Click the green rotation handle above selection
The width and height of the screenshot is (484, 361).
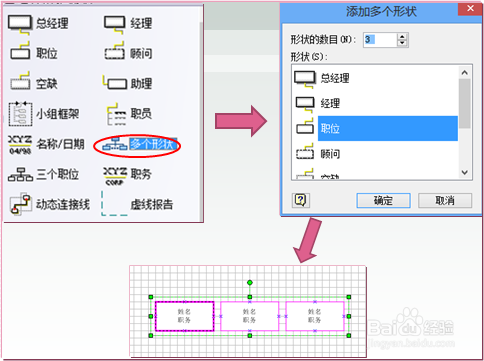250,283
